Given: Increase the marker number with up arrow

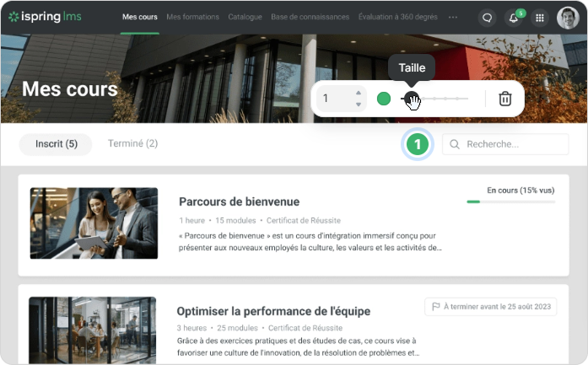Looking at the screenshot, I should click(x=359, y=94).
